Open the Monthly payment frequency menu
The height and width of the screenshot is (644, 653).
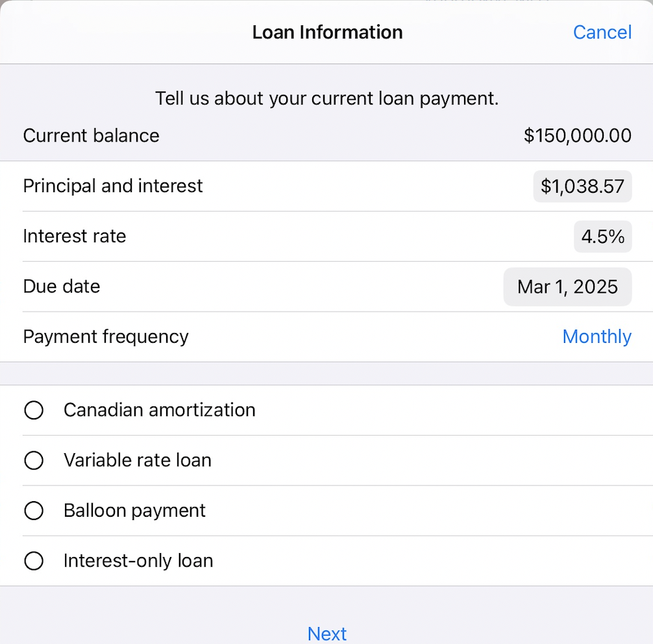click(597, 336)
